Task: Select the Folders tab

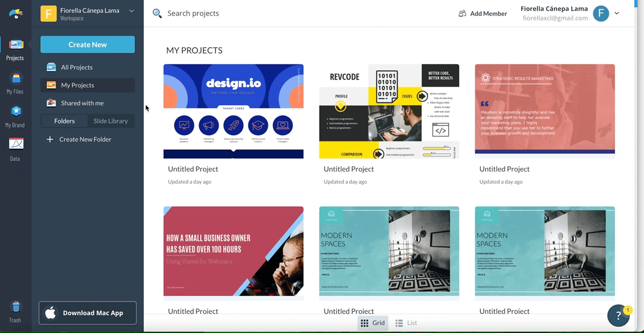Action: [x=64, y=121]
